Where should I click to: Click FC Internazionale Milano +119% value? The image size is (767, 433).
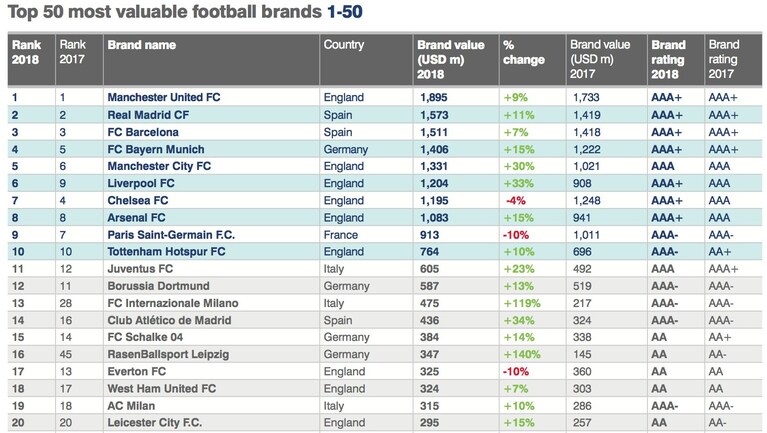[x=522, y=303]
